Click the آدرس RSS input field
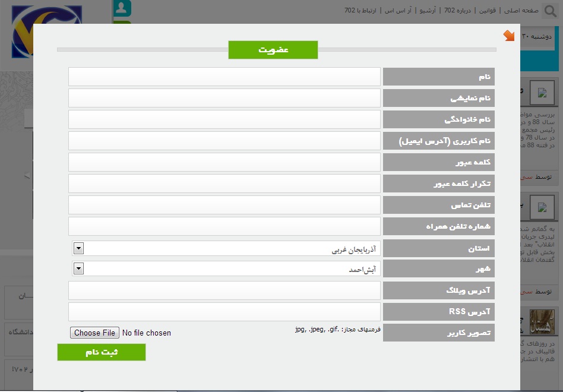Viewport: 563px width, 392px height. pos(224,312)
